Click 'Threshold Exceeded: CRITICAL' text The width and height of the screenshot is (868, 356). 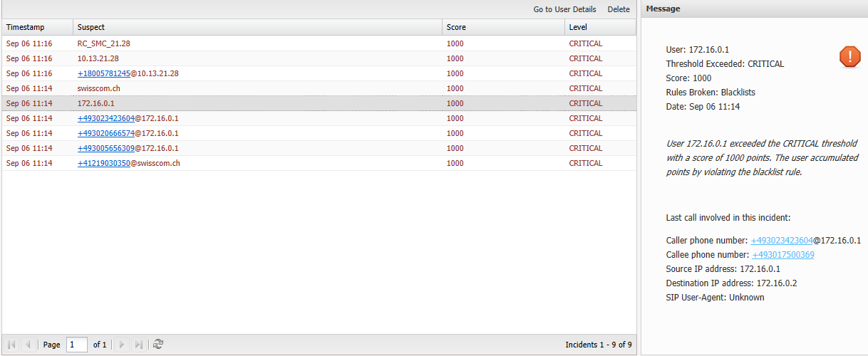point(725,64)
